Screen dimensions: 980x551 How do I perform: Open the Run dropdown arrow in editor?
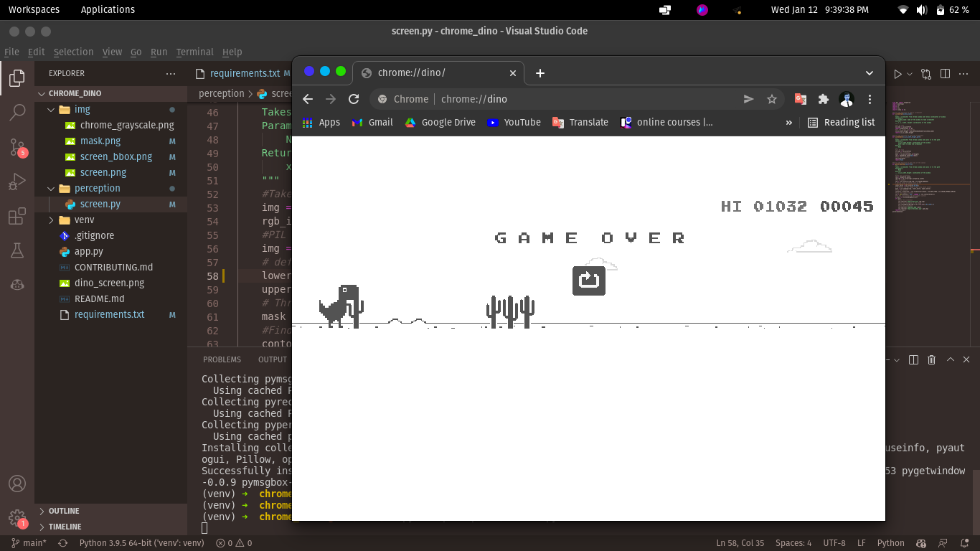[x=910, y=73]
